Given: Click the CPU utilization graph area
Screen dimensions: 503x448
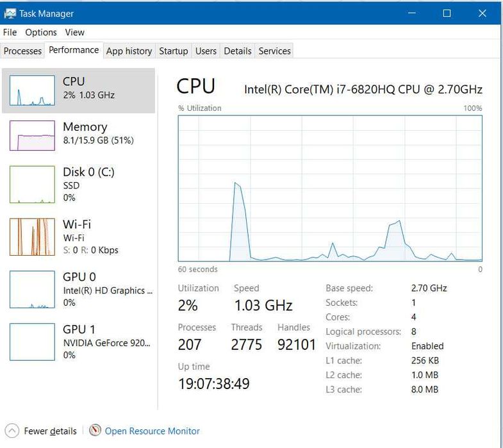Looking at the screenshot, I should tap(330, 188).
